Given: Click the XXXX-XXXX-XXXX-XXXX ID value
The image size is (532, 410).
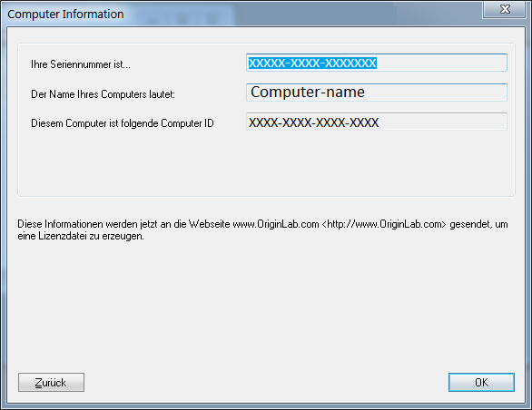Looking at the screenshot, I should [x=313, y=122].
